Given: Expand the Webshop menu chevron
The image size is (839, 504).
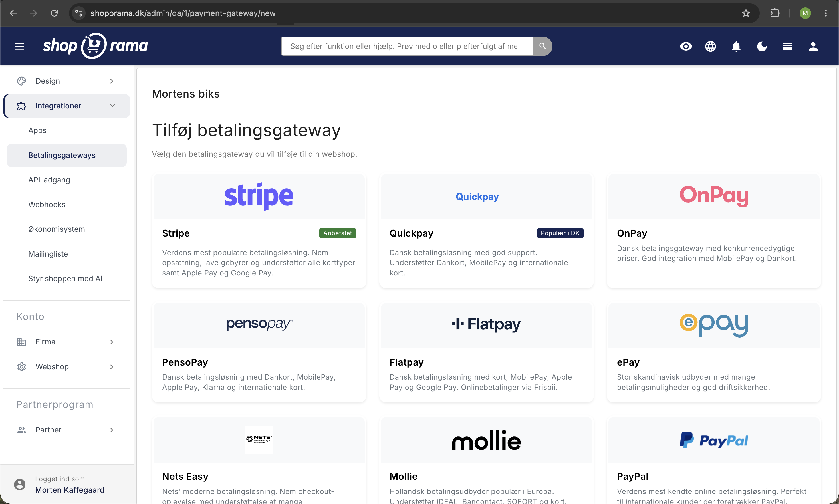Looking at the screenshot, I should coord(112,367).
